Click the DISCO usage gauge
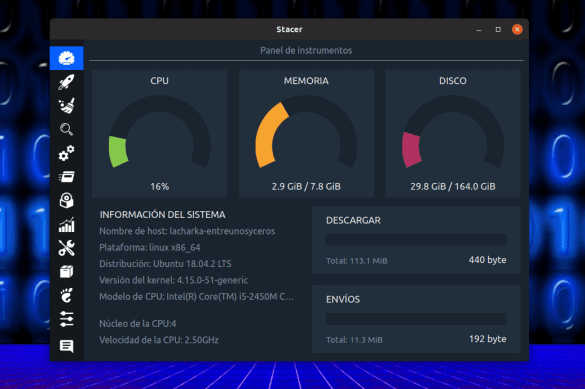 (453, 132)
